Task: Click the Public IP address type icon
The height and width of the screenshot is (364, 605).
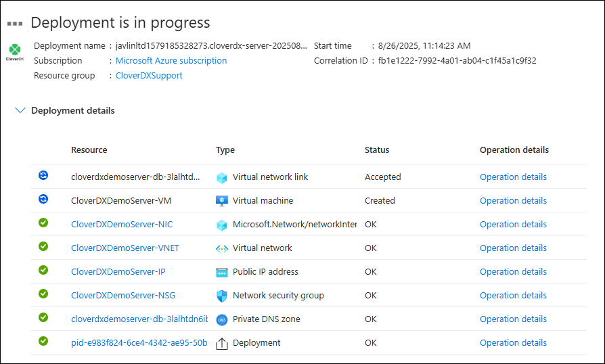Action: pos(222,272)
